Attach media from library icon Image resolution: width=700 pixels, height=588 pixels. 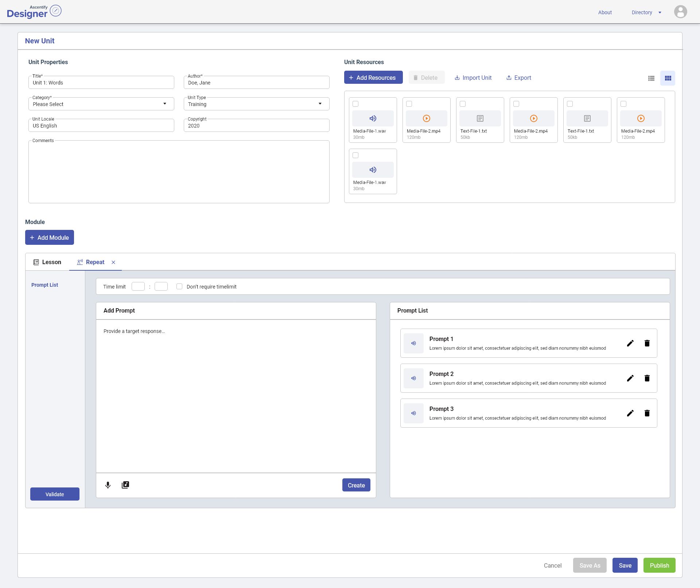click(125, 485)
